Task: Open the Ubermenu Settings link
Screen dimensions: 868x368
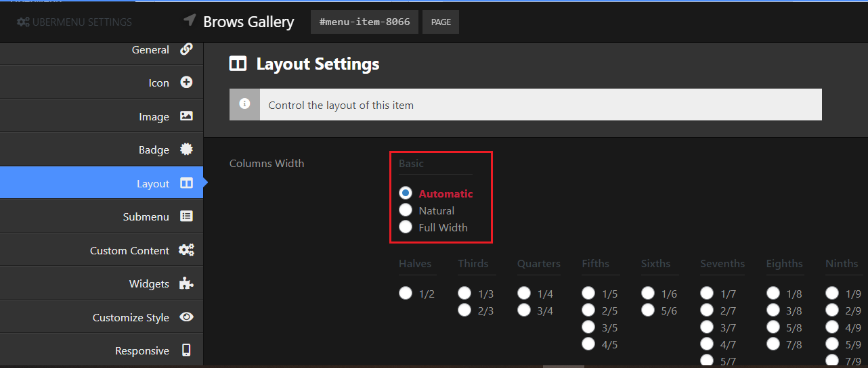Action: (74, 22)
